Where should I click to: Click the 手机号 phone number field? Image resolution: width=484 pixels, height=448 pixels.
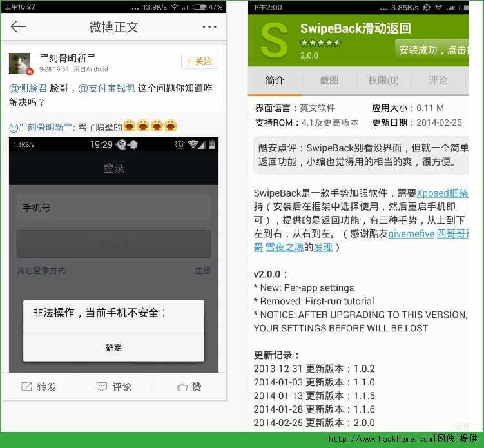coord(113,208)
